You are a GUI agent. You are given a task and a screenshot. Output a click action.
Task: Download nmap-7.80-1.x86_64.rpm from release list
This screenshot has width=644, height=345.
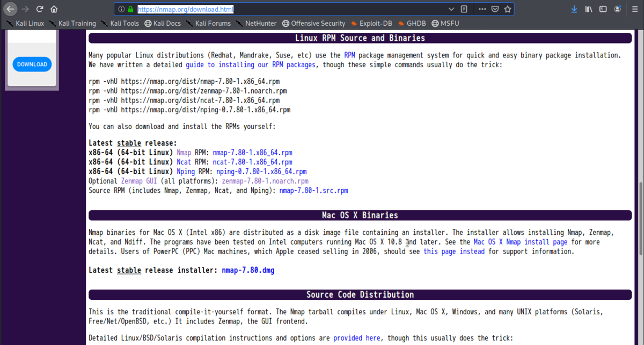pyautogui.click(x=252, y=153)
